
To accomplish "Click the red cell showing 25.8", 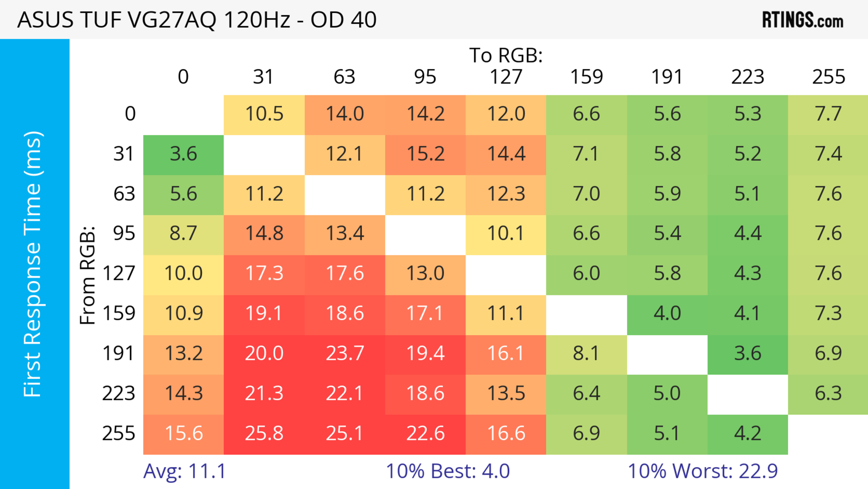I will coord(264,434).
